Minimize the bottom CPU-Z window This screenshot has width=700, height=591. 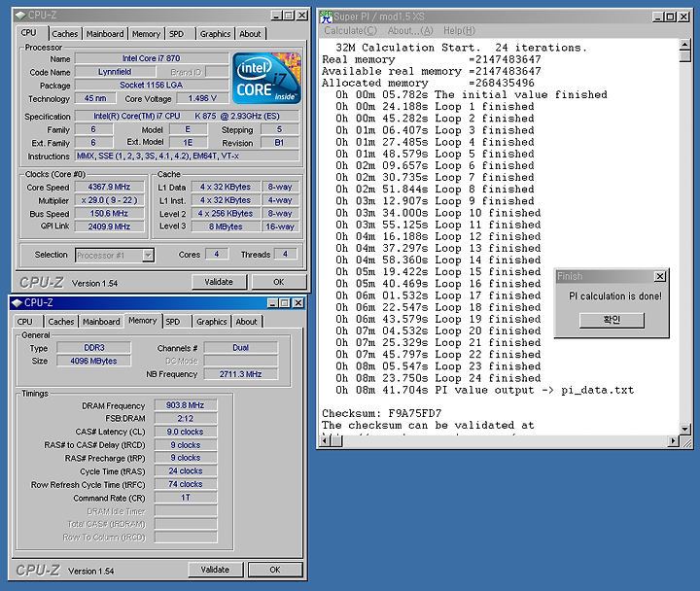pyautogui.click(x=273, y=303)
